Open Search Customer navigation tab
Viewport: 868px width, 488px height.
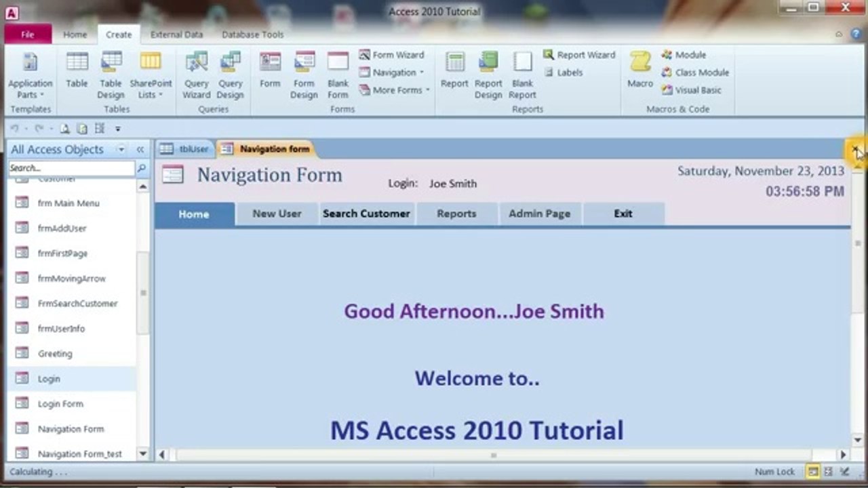pos(366,213)
